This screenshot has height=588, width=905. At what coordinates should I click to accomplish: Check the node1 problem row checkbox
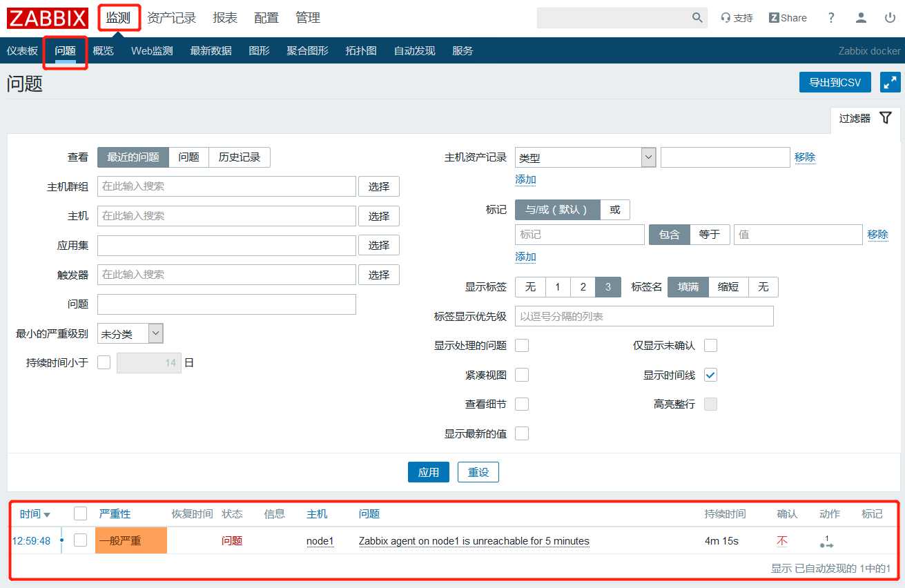coord(80,540)
